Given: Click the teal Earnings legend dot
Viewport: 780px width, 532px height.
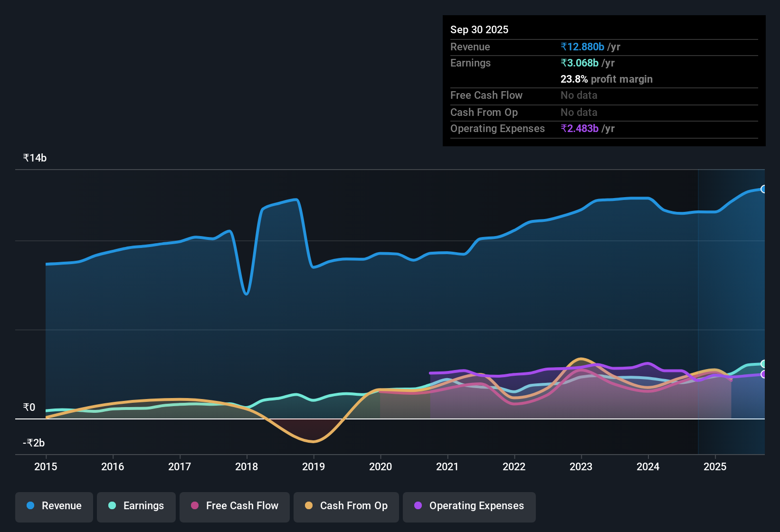Looking at the screenshot, I should pyautogui.click(x=112, y=506).
